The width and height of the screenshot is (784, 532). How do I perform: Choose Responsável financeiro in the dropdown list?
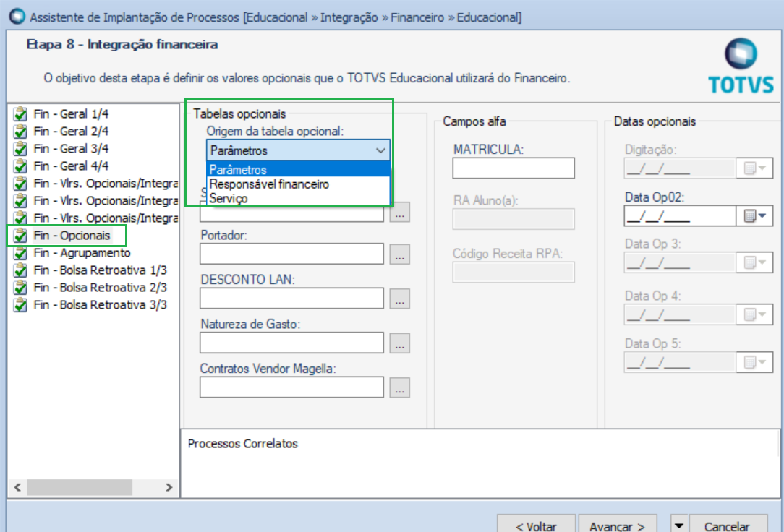tap(299, 184)
